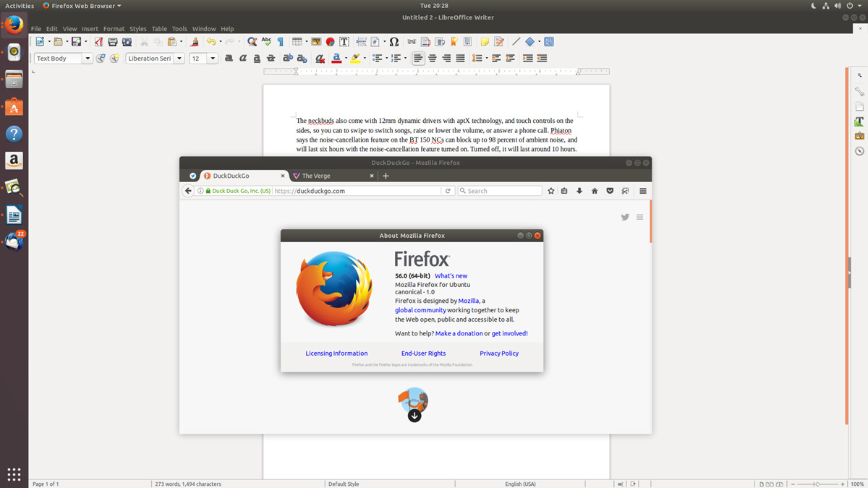Open the Privacy Policy link

pos(499,354)
